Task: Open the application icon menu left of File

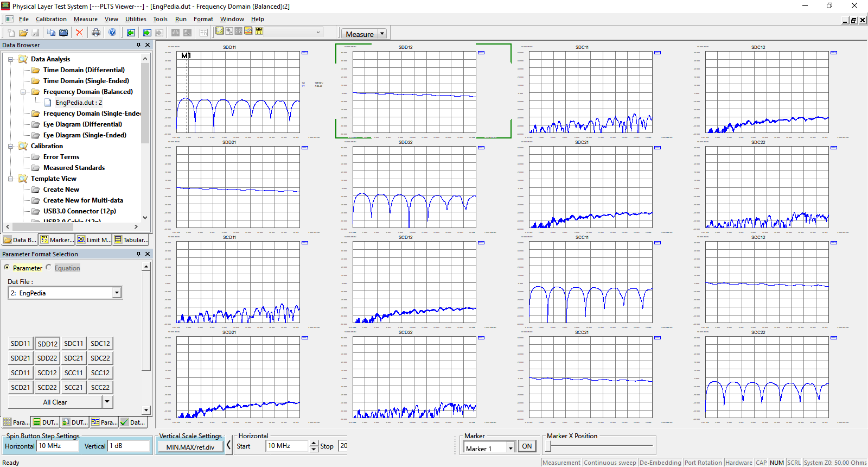Action: click(x=9, y=19)
